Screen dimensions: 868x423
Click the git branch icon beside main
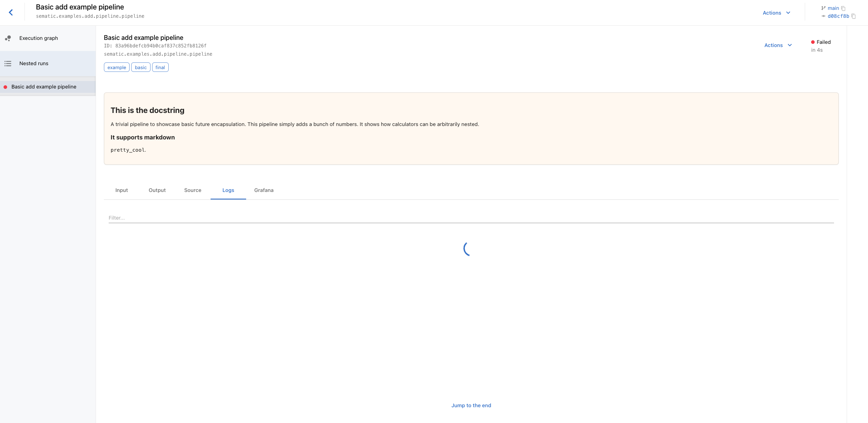[x=823, y=8]
